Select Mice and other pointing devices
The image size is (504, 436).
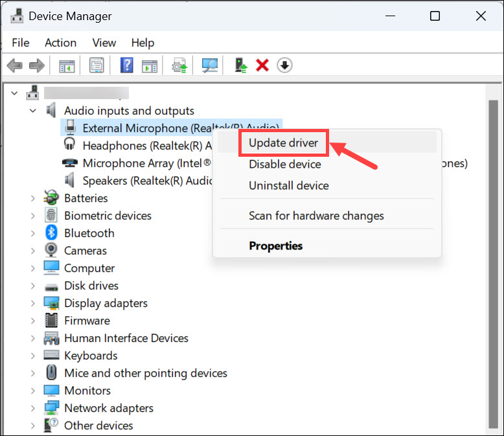145,373
